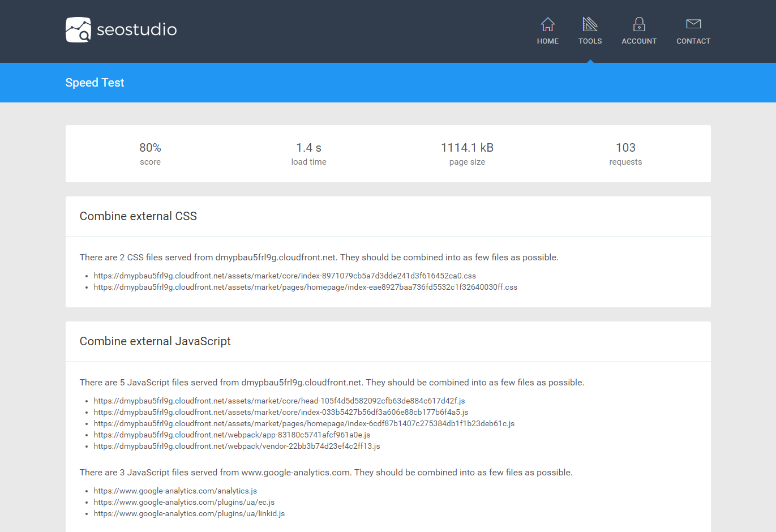Click the google-analytics plugins ec.js URL
Image resolution: width=776 pixels, height=532 pixels.
tap(184, 502)
